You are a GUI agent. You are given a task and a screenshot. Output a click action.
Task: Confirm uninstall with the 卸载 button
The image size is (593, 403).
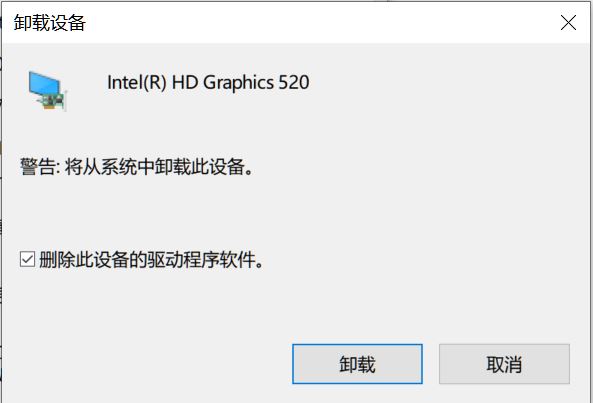(x=357, y=364)
